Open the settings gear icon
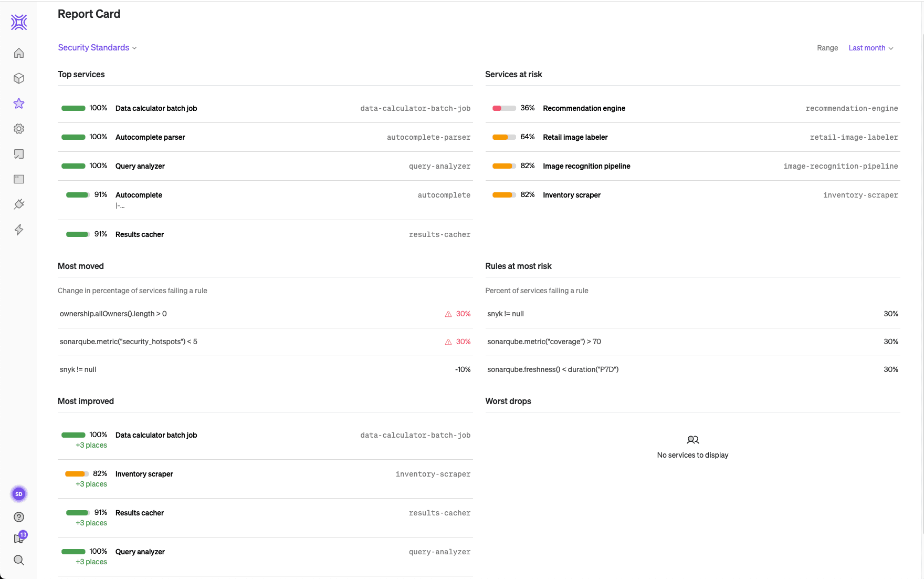This screenshot has width=924, height=579. (19, 129)
